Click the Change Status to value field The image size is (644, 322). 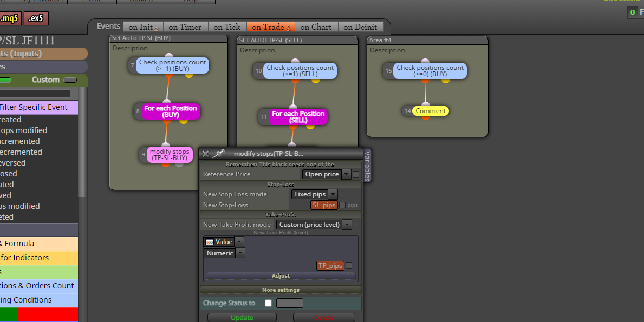(x=290, y=303)
